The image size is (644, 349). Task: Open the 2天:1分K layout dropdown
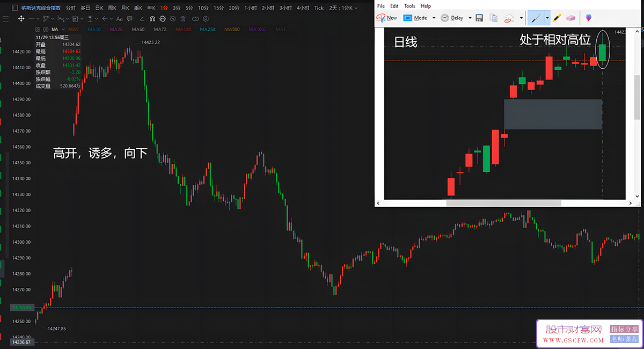click(x=343, y=8)
